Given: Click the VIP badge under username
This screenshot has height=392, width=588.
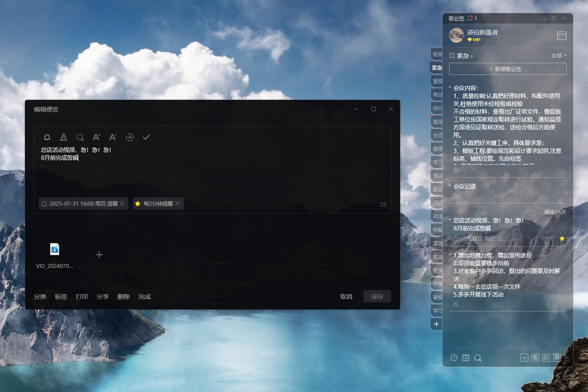Looking at the screenshot, I should coord(474,40).
